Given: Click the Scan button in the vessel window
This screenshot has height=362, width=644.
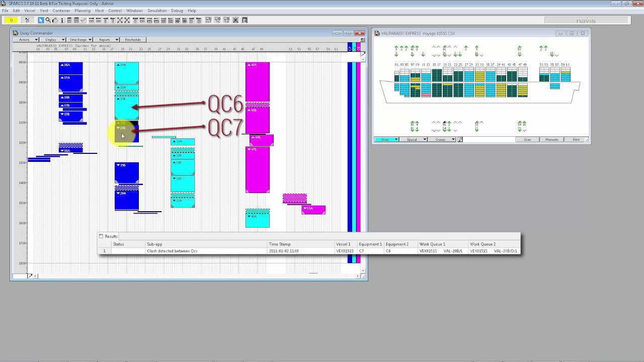Looking at the screenshot, I should (x=527, y=139).
